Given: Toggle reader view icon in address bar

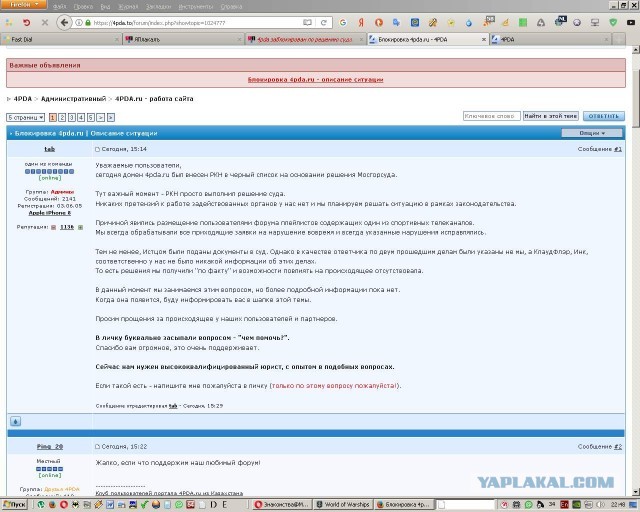Looking at the screenshot, I should (307, 23).
